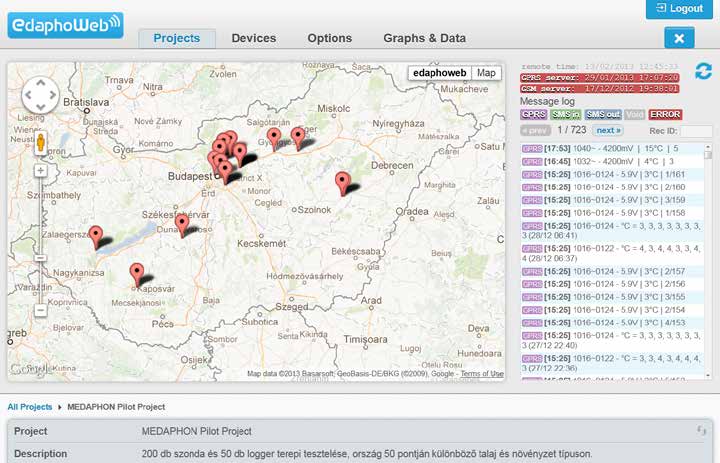Select log row dated 27/12 22:36
Image resolution: width=720 pixels, height=463 pixels.
point(612,363)
